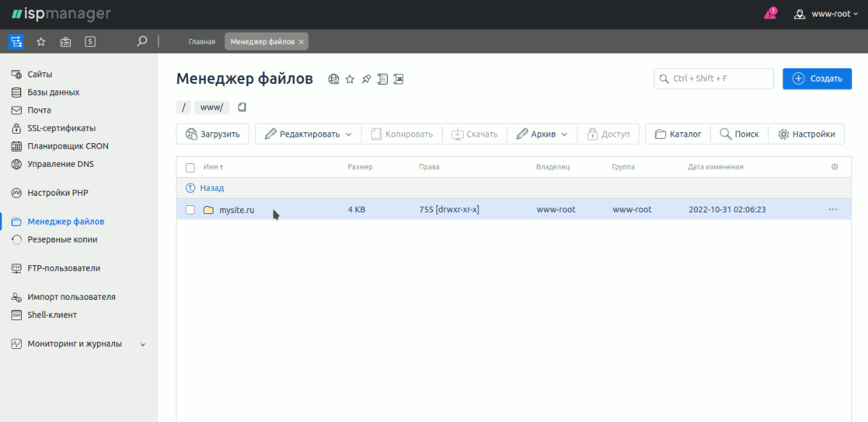Tick the checkbox beside mysite.ru folder
The image size is (868, 422).
pyautogui.click(x=190, y=210)
